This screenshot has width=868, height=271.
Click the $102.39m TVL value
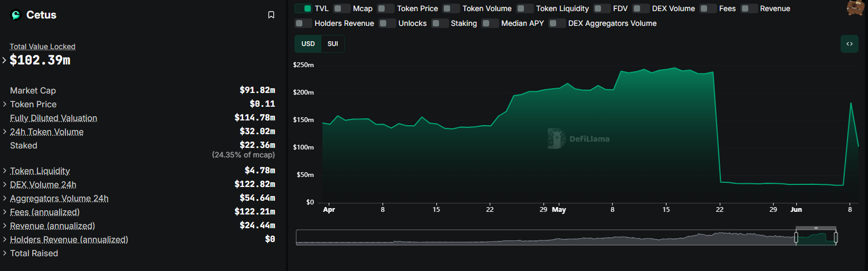coord(40,60)
